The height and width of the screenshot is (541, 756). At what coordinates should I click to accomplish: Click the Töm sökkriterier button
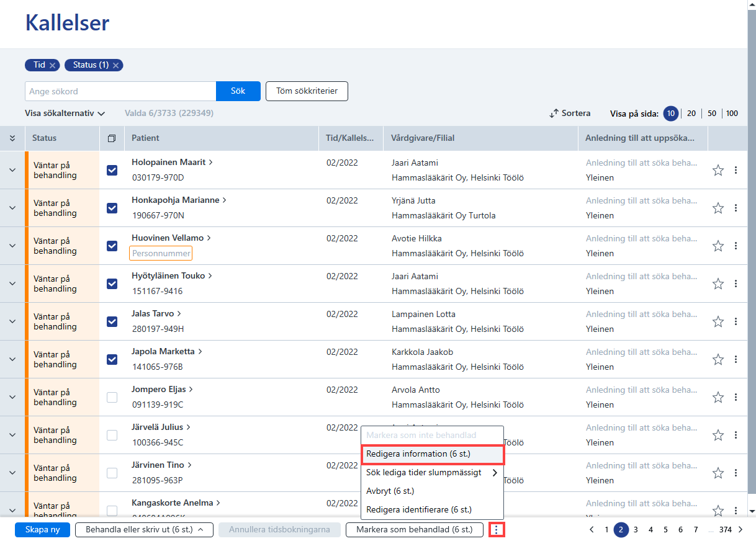[307, 91]
